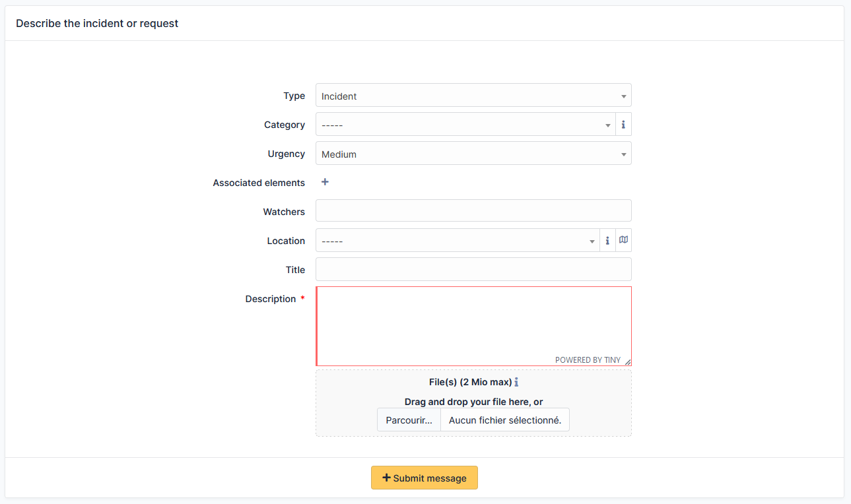Click the Parcourir file browse button
The image size is (851, 504).
(409, 420)
